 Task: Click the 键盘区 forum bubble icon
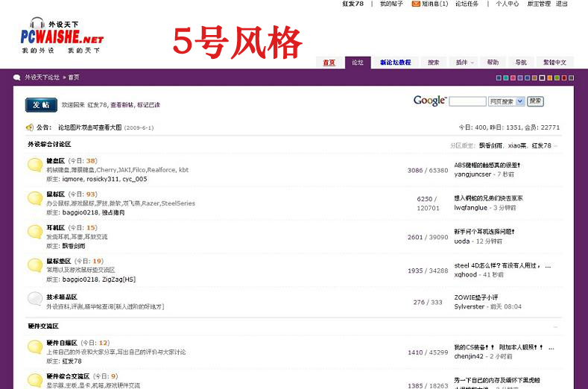pyautogui.click(x=35, y=165)
